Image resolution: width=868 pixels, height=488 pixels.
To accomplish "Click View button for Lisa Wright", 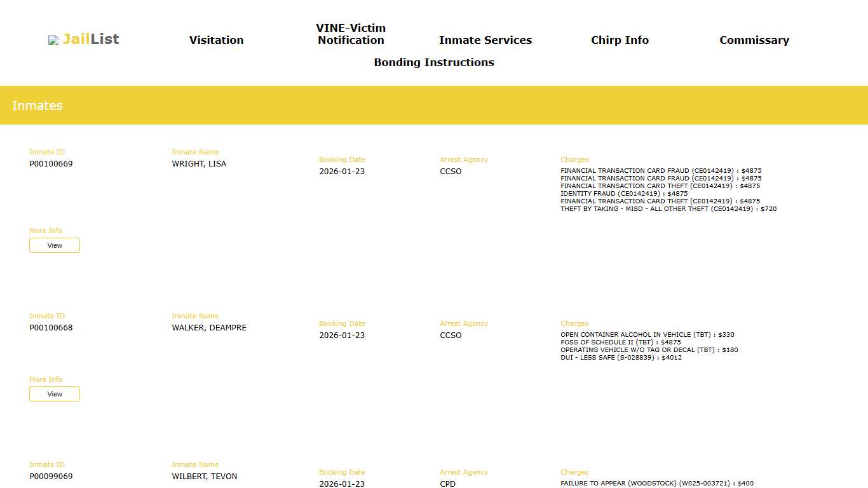I will pos(55,245).
